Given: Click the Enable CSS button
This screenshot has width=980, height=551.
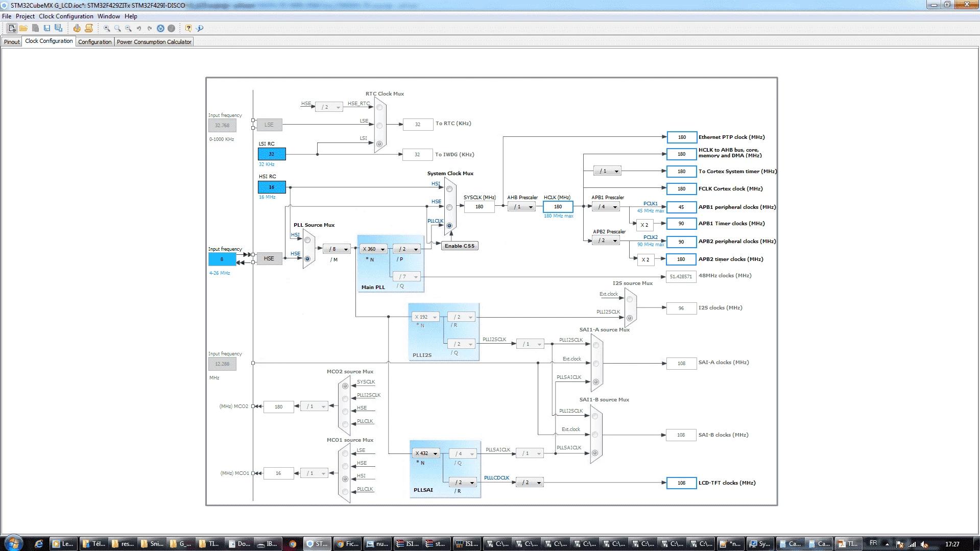Looking at the screenshot, I should tap(460, 246).
